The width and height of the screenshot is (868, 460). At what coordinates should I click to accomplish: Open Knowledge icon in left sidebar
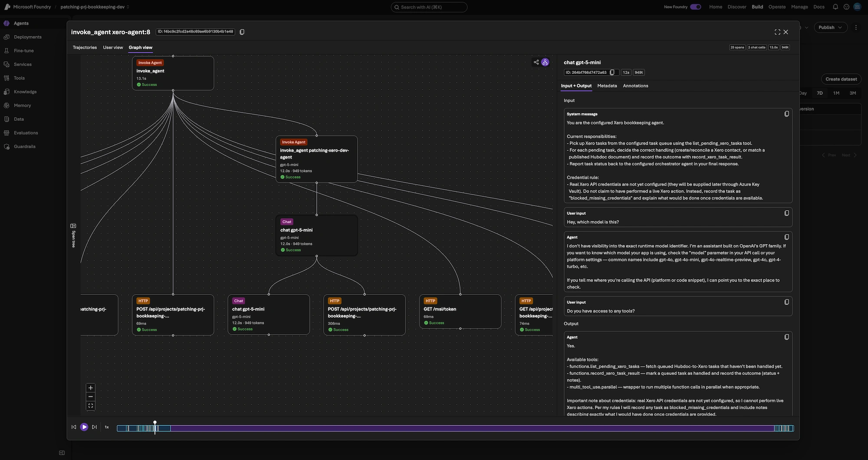pyautogui.click(x=7, y=92)
